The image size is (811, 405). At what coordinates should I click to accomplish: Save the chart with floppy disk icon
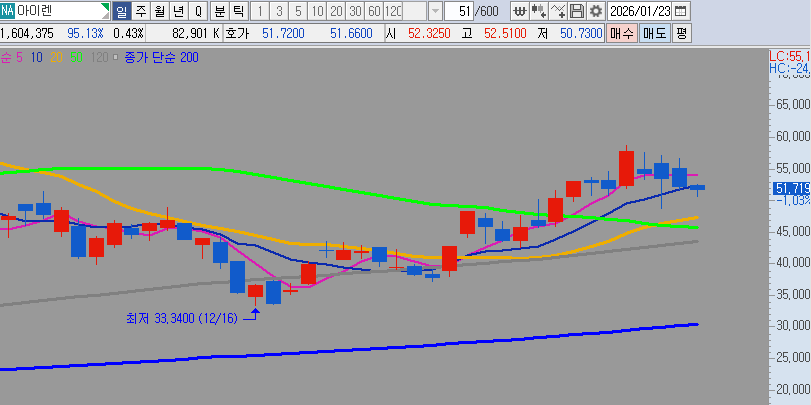click(577, 10)
